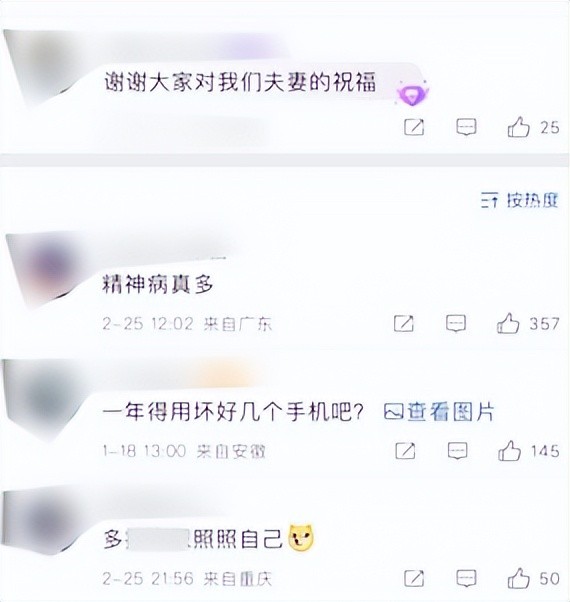The height and width of the screenshot is (602, 570).
Task: Like the comment with 25 likes
Action: 519,127
